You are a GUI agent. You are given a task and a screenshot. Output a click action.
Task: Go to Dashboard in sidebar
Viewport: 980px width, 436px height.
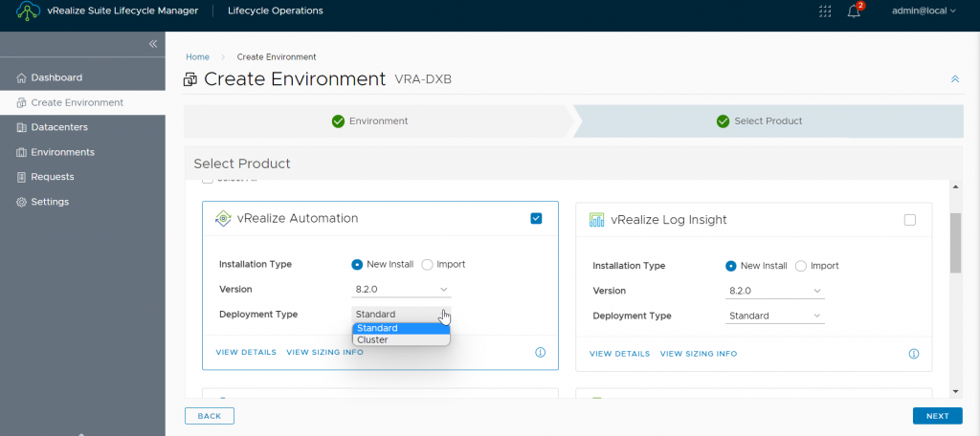point(82,78)
